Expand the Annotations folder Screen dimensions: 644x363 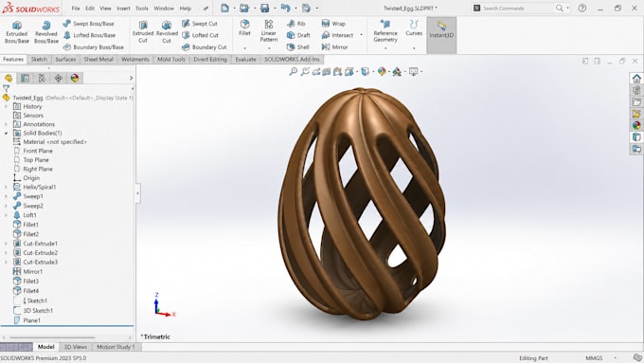[x=6, y=124]
